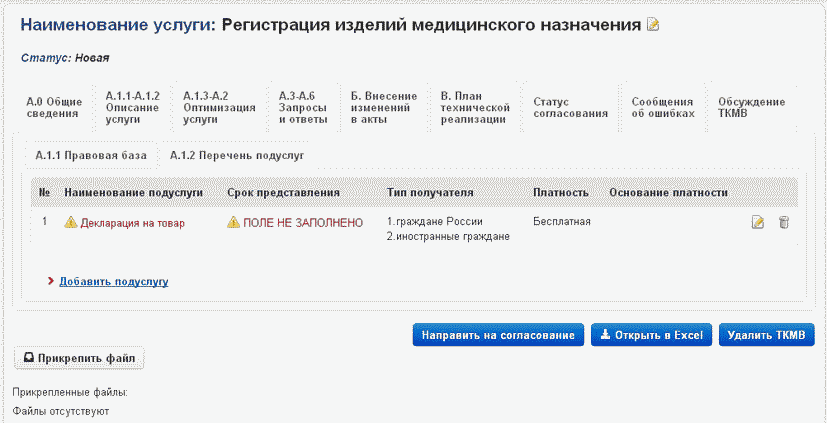827x423 pixels.
Task: Click warning icon beside ПОЛЕ НЕ ЗАПОЛНЕНО
Action: pyautogui.click(x=234, y=222)
